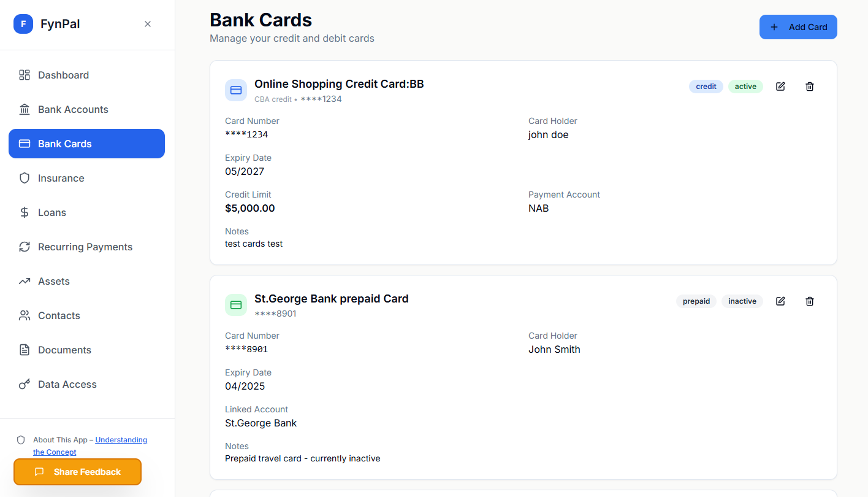Edit the Online Shopping Credit Card entry
The height and width of the screenshot is (497, 868).
[x=780, y=86]
